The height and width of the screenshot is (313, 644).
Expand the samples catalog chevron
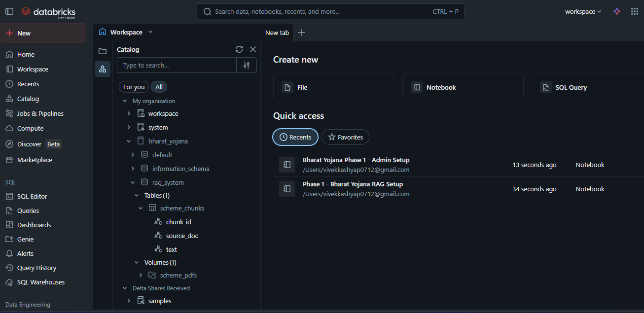[129, 301]
